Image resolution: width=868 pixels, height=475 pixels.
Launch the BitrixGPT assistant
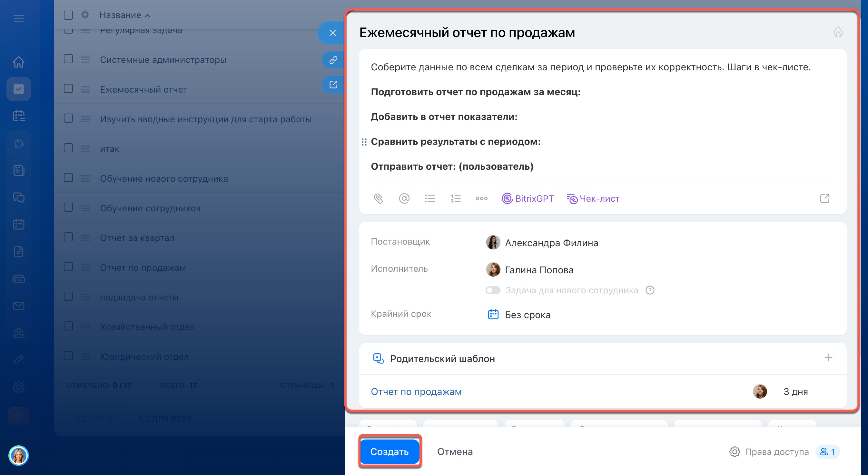point(527,198)
